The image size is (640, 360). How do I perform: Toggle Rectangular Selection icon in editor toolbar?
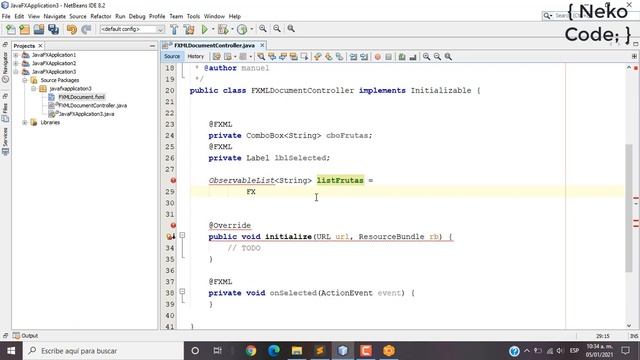[x=304, y=57]
